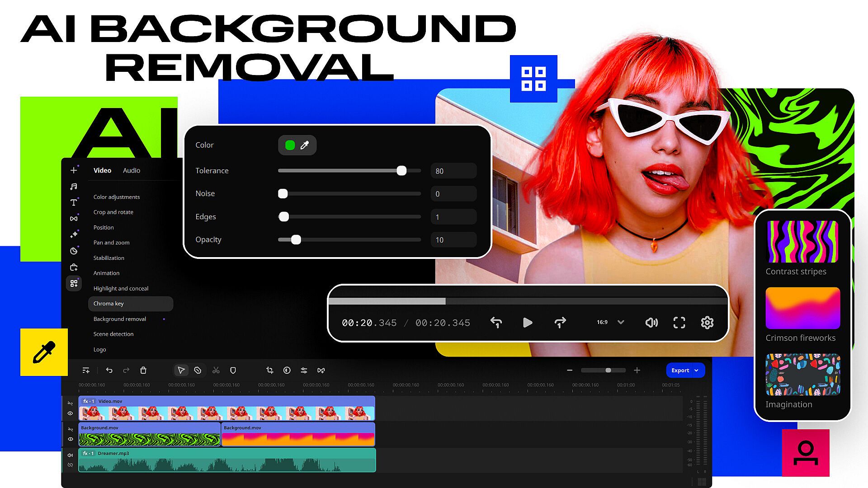Viewport: 868px width, 488px height.
Task: Switch to the Audio tab
Action: point(132,170)
